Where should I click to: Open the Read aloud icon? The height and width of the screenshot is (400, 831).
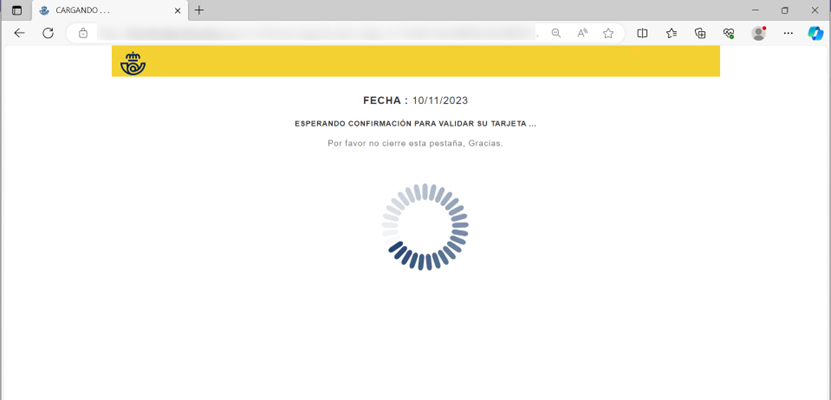(x=582, y=33)
